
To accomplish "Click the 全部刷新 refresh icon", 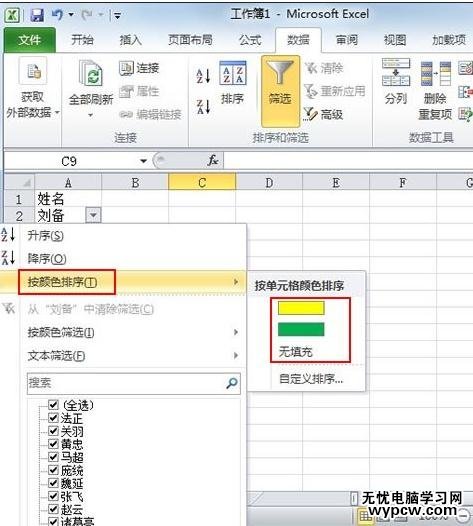I will [x=91, y=73].
